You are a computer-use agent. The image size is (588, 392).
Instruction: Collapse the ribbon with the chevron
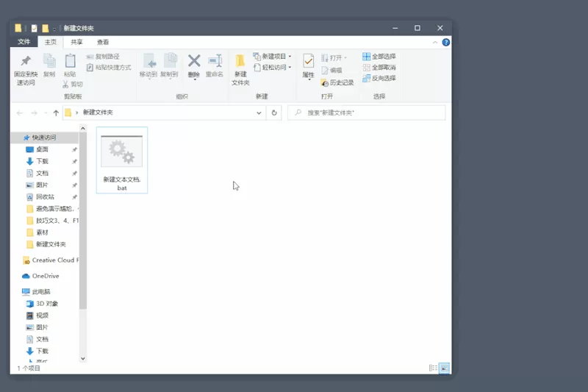[435, 43]
